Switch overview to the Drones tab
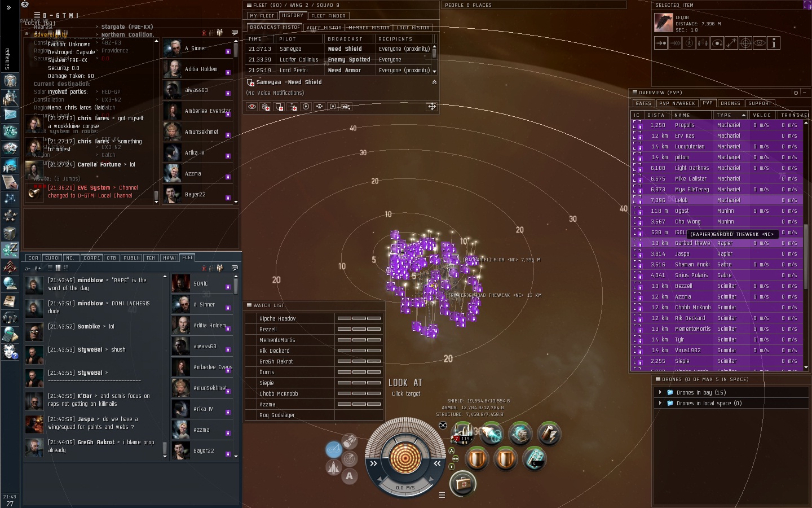812x508 pixels. (x=730, y=103)
